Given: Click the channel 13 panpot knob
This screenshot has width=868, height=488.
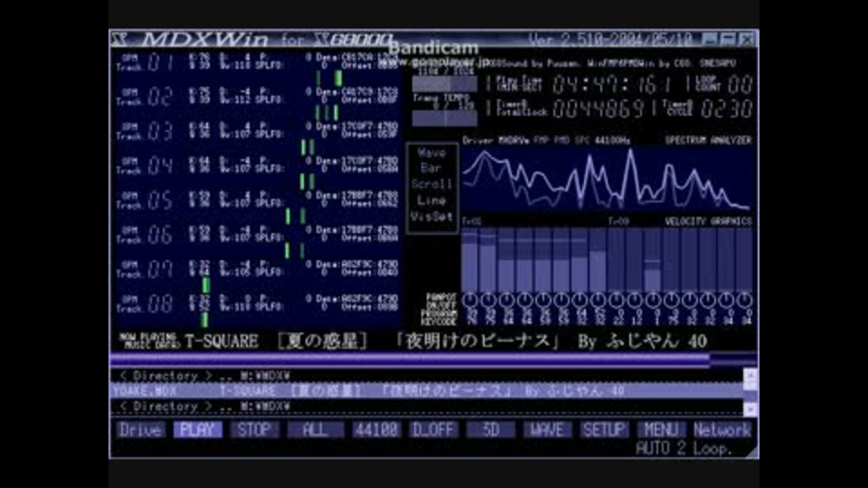Looking at the screenshot, I should [x=689, y=300].
